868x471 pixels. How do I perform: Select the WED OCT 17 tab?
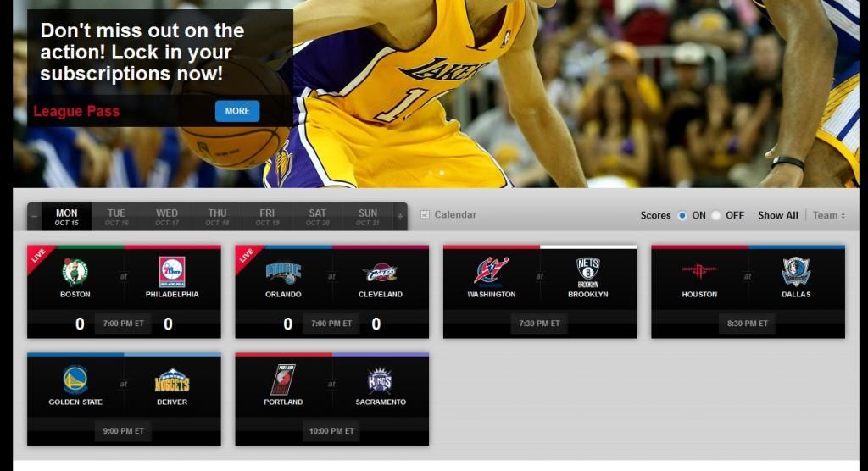pyautogui.click(x=167, y=216)
